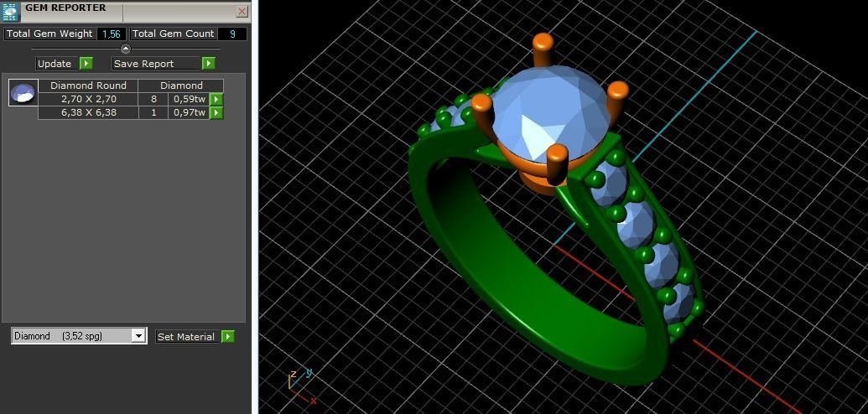868x414 pixels.
Task: Click the Update green arrow icon
Action: pyautogui.click(x=86, y=64)
